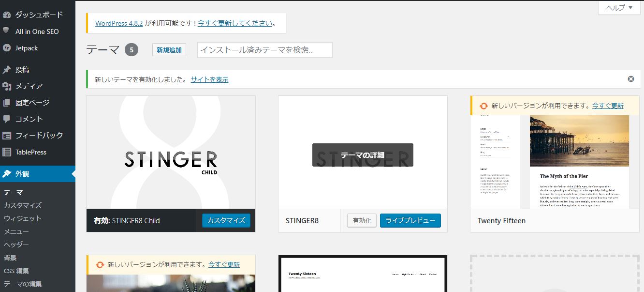Open 固定ページ menu item
This screenshot has height=292, width=644.
pyautogui.click(x=38, y=103)
